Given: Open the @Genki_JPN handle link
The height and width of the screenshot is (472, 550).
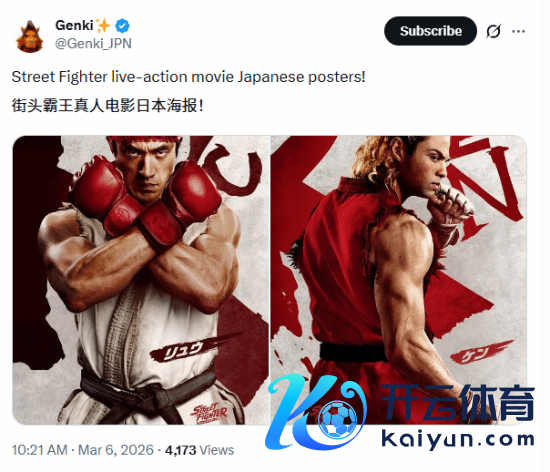Looking at the screenshot, I should [93, 43].
